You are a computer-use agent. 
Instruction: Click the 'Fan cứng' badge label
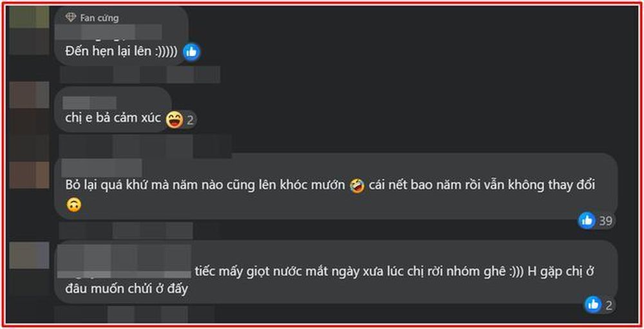click(99, 17)
